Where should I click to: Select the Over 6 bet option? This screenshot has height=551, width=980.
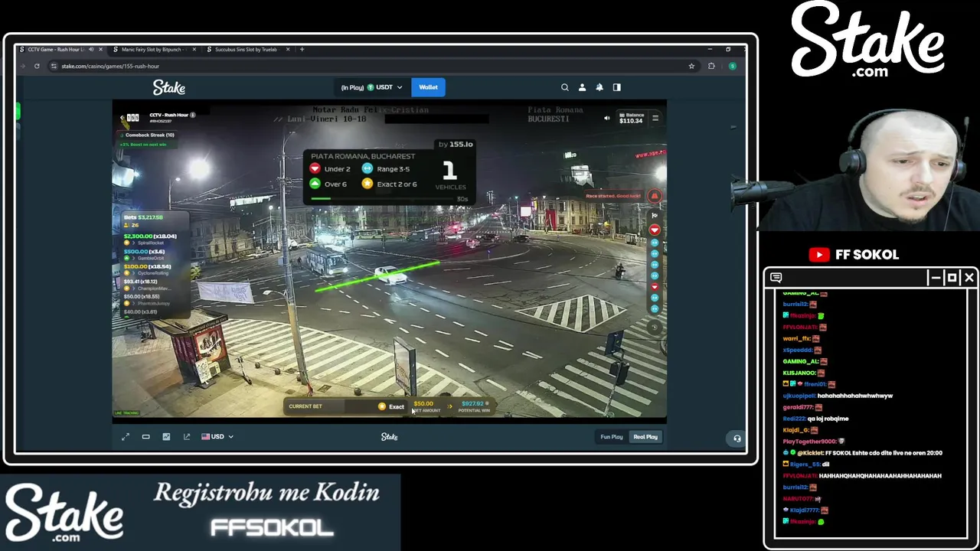(x=328, y=184)
